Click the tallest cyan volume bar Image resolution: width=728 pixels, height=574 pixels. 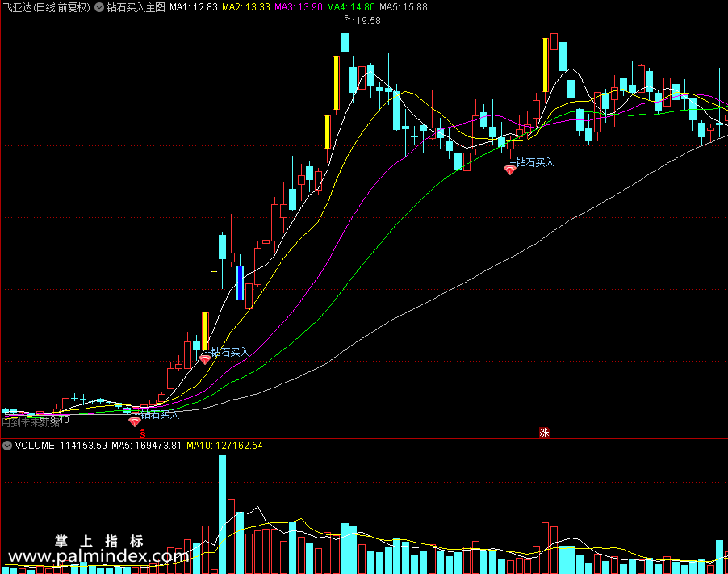[223, 514]
